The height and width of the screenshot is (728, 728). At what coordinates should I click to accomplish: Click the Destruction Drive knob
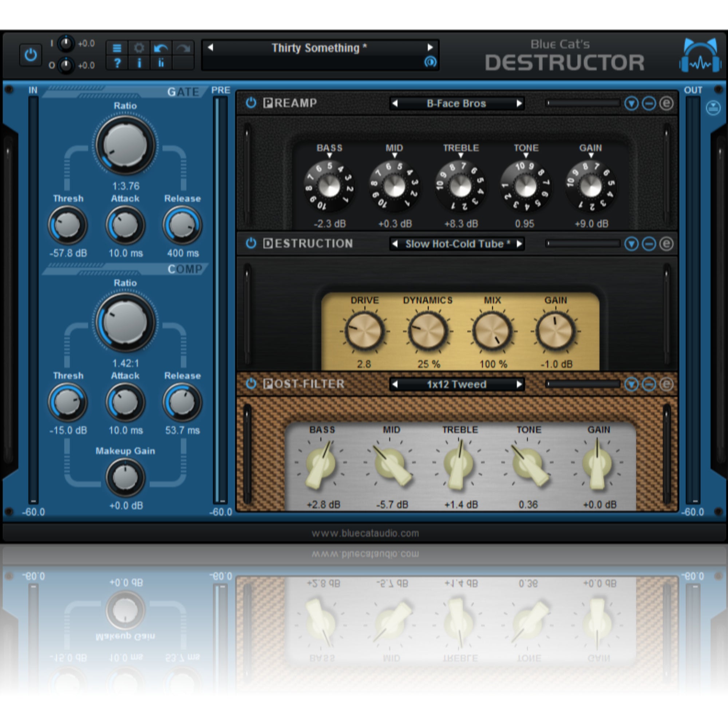tap(364, 331)
